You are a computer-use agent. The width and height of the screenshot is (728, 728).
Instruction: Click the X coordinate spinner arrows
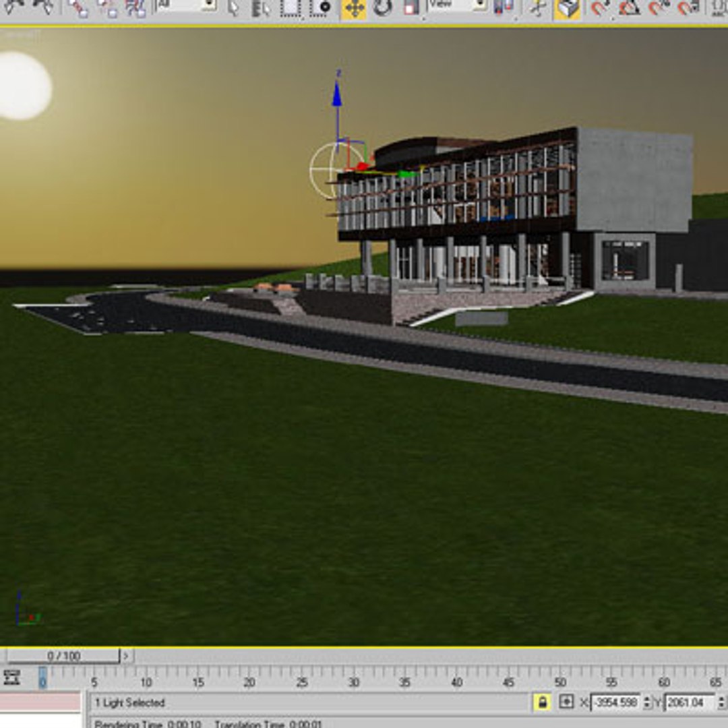646,702
